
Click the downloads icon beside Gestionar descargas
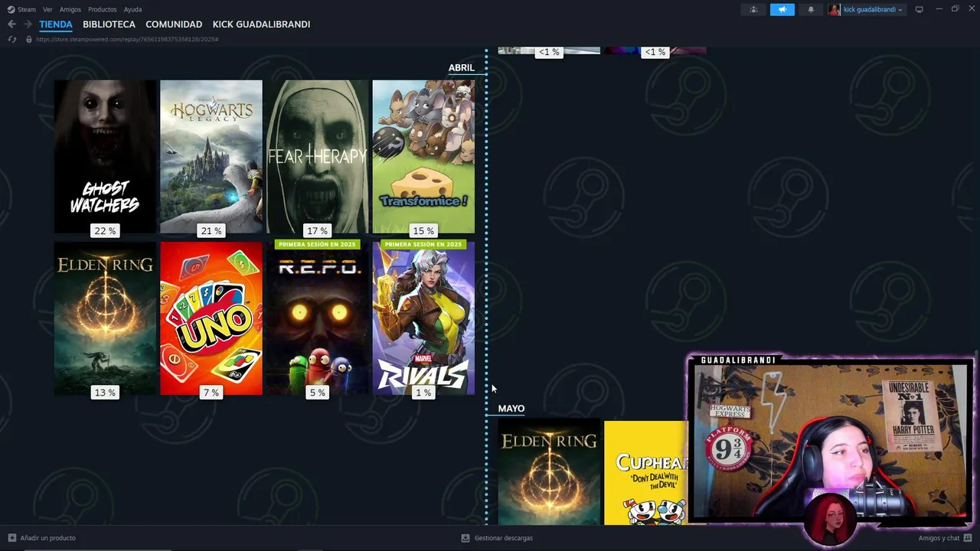pyautogui.click(x=465, y=538)
